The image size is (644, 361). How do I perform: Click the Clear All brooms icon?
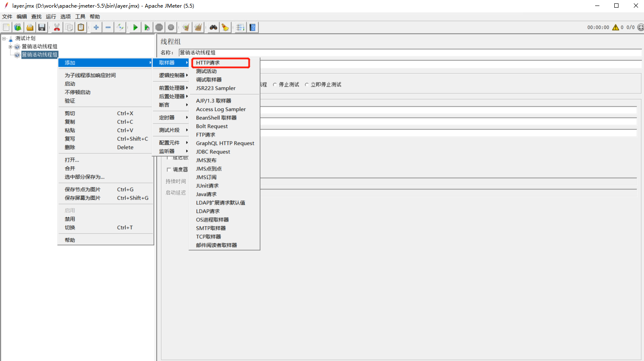pyautogui.click(x=198, y=27)
